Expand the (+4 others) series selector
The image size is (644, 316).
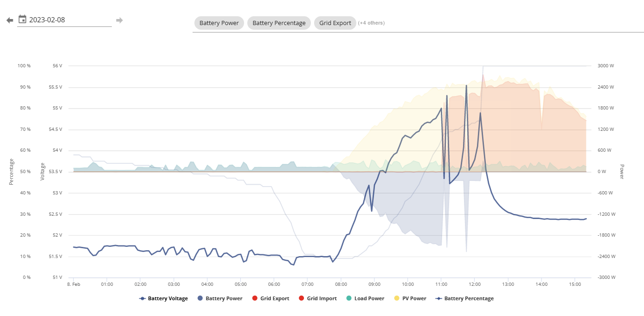(371, 23)
